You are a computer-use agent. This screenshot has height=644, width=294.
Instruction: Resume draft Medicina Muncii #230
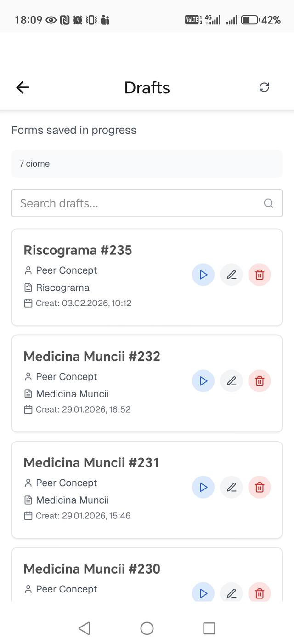coord(203,593)
